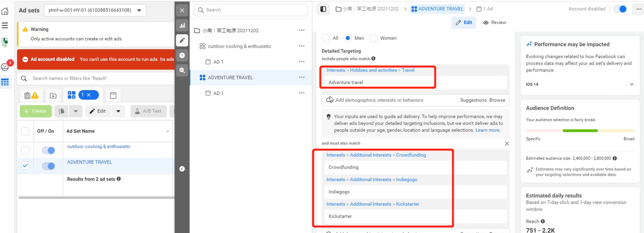Open more options for outdoor cooking tree row
This screenshot has width=644, height=233.
pos(301,46)
